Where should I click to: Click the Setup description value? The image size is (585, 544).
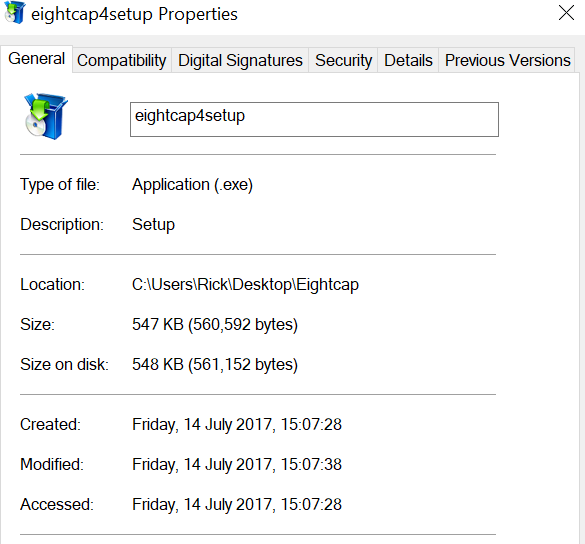153,225
